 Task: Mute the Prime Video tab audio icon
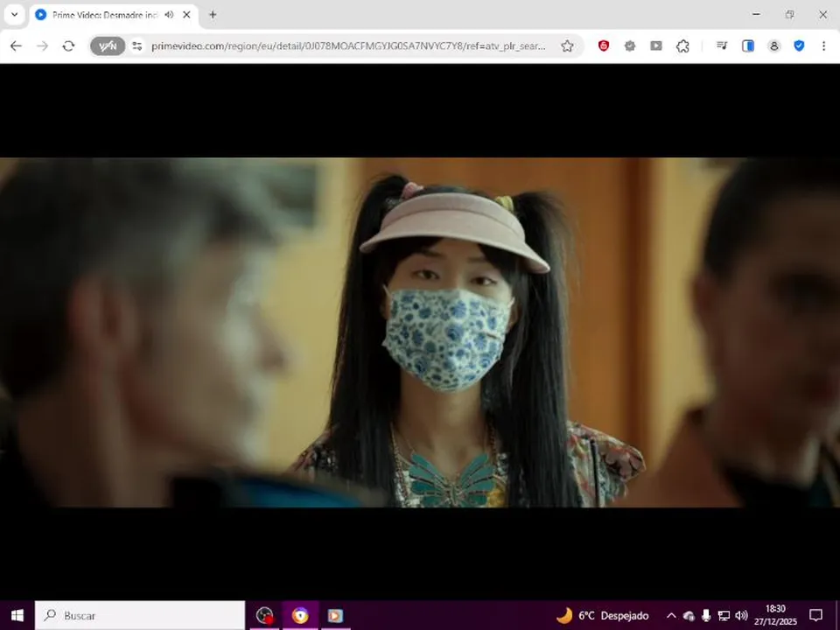pyautogui.click(x=169, y=15)
